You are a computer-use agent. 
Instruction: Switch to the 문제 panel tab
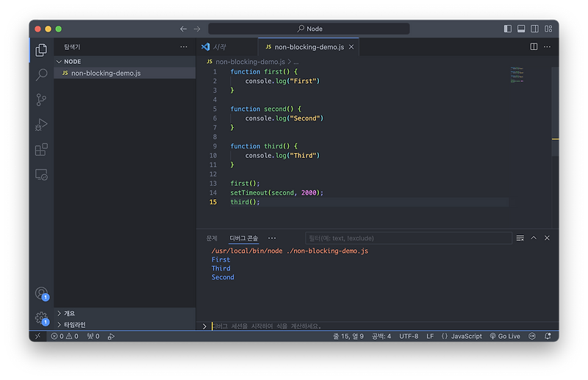(212, 238)
